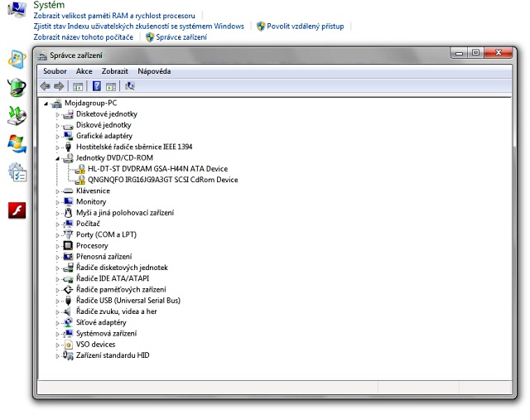
Task: Open the Nápověda menu
Action: [154, 71]
